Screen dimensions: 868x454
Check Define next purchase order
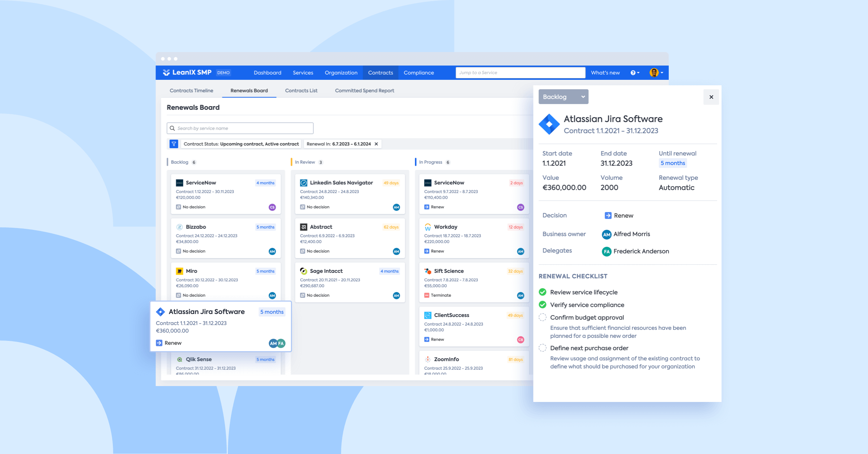(x=542, y=348)
